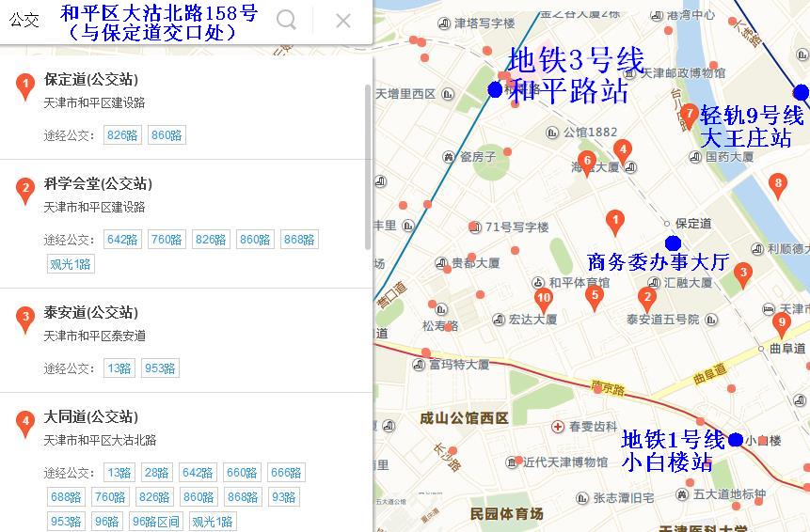This screenshot has height=532, width=810.
Task: Click the 富玛特大厦 building icon
Action: tap(419, 365)
